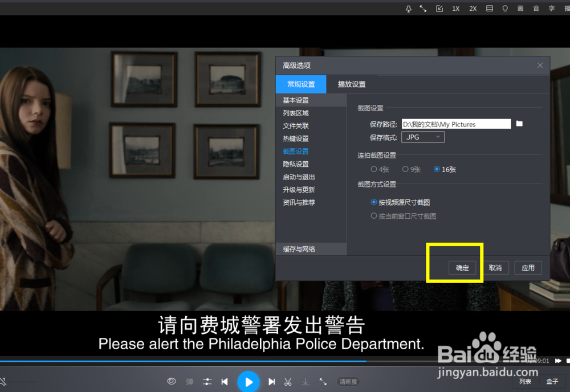This screenshot has width=570, height=392.
Task: Select 16张 burst screenshot option
Action: click(445, 169)
